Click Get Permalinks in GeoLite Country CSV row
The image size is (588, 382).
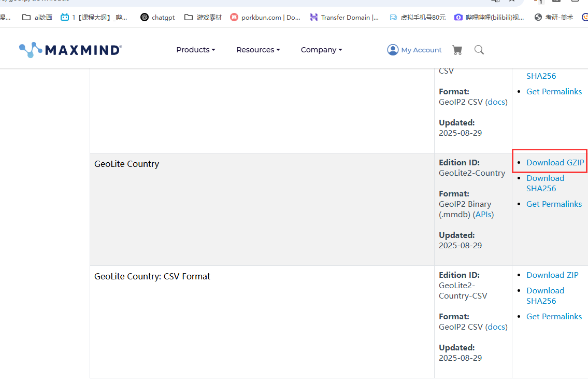pos(554,317)
